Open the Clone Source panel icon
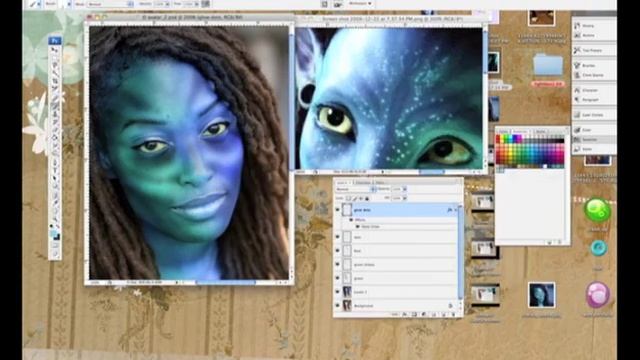 [577, 75]
